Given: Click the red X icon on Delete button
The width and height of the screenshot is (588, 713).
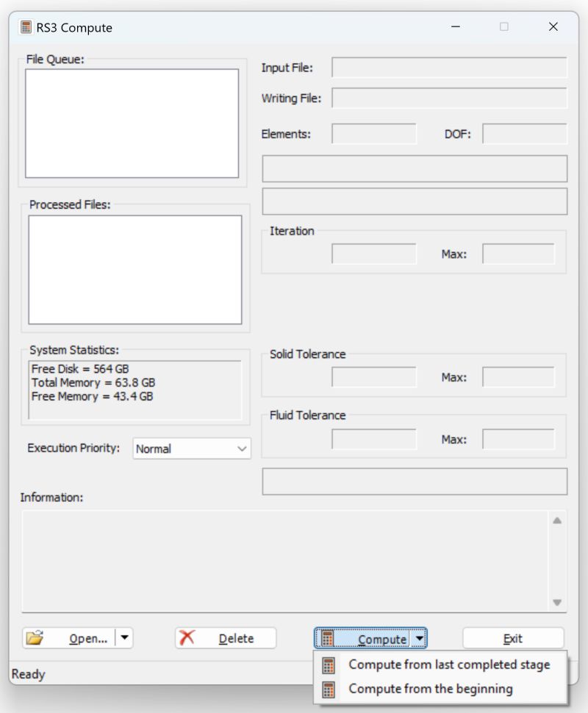Looking at the screenshot, I should [x=187, y=637].
